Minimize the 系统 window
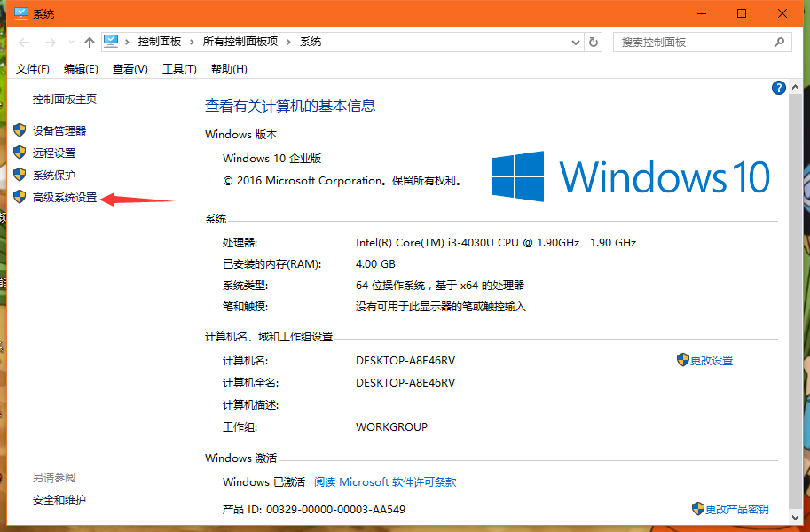The image size is (810, 532). 702,13
